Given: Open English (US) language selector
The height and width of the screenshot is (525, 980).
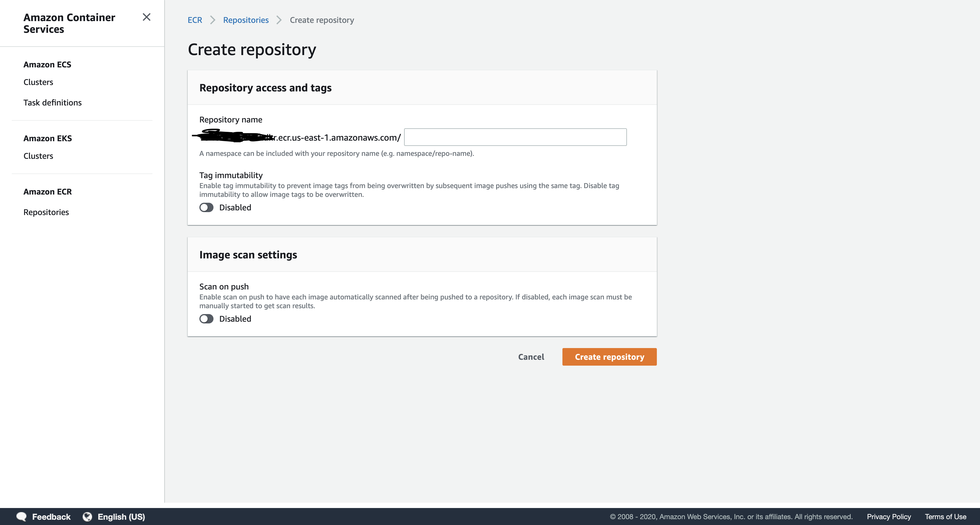Looking at the screenshot, I should [121, 517].
